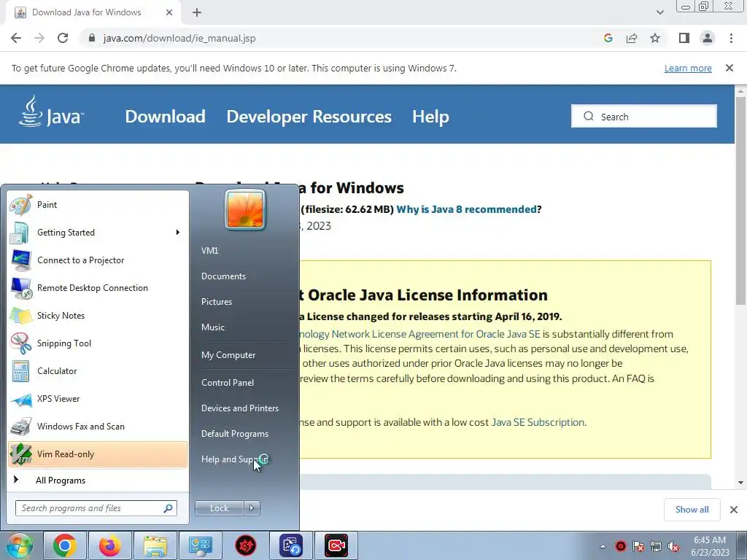Start the Snipping Tool
Viewport: 747px width, 560px height.
coord(98,343)
